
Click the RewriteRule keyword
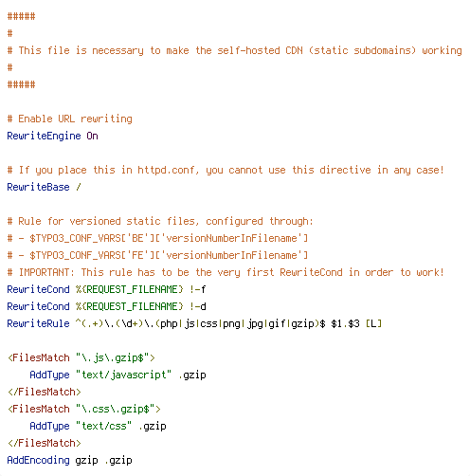(x=38, y=323)
